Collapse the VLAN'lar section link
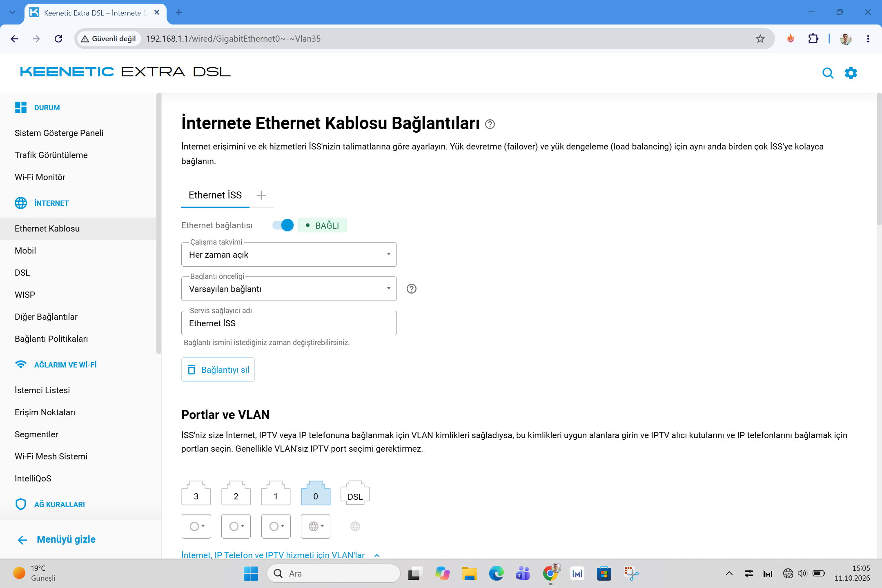The height and width of the screenshot is (588, 882). [281, 555]
